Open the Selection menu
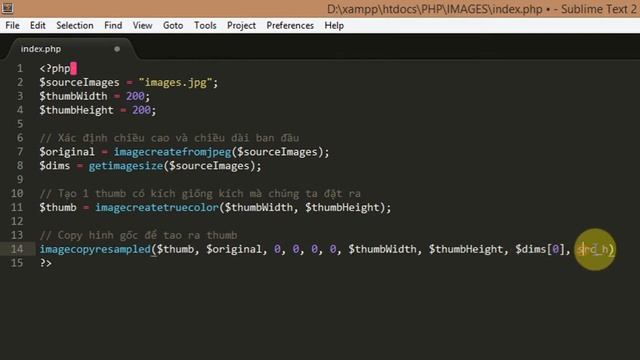The width and height of the screenshot is (640, 360). click(75, 25)
